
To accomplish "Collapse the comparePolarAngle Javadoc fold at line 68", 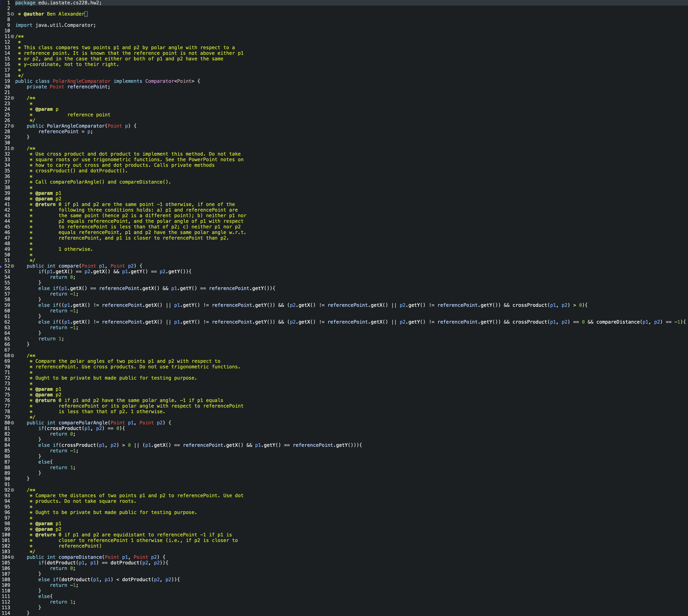I will click(x=13, y=356).
